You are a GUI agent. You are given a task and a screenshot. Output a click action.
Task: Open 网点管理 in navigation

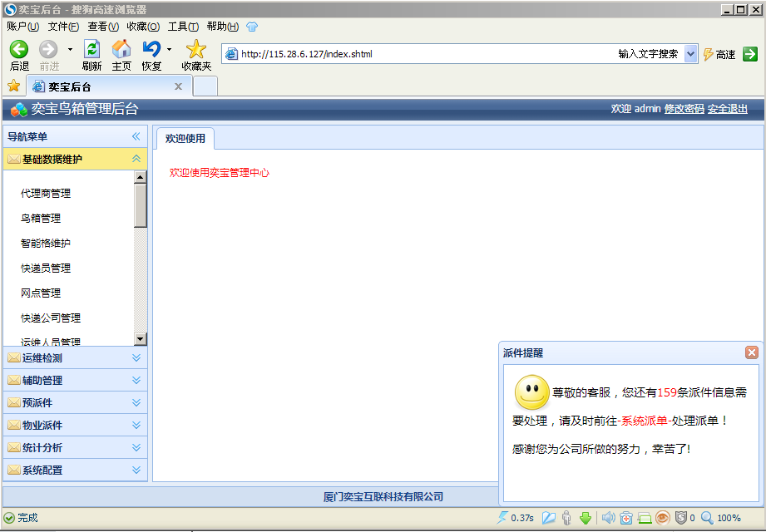coord(41,293)
